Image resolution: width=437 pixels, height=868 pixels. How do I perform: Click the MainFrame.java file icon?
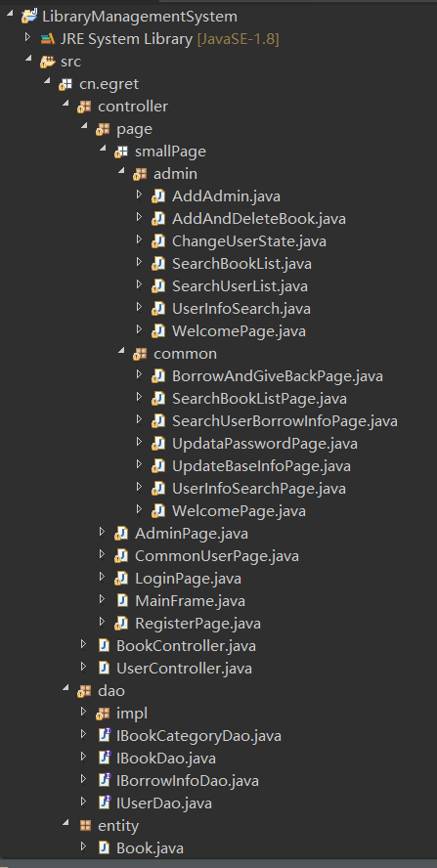pos(121,600)
